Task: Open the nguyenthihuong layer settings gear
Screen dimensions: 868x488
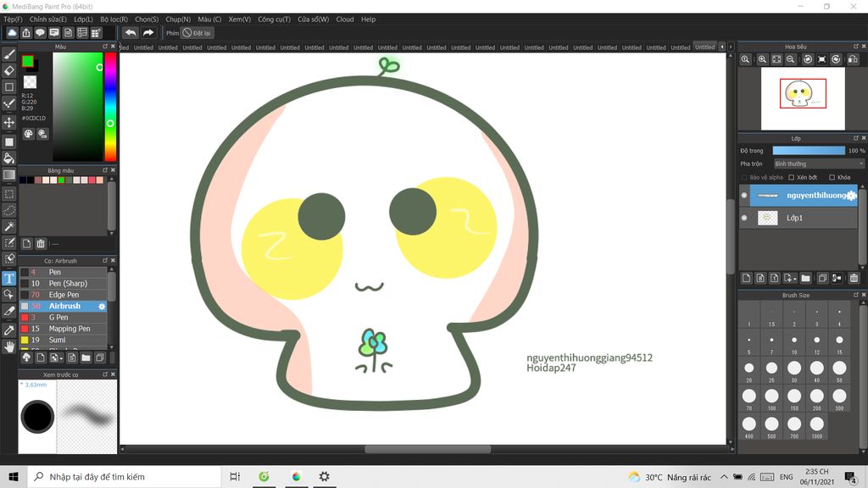Action: [x=851, y=196]
